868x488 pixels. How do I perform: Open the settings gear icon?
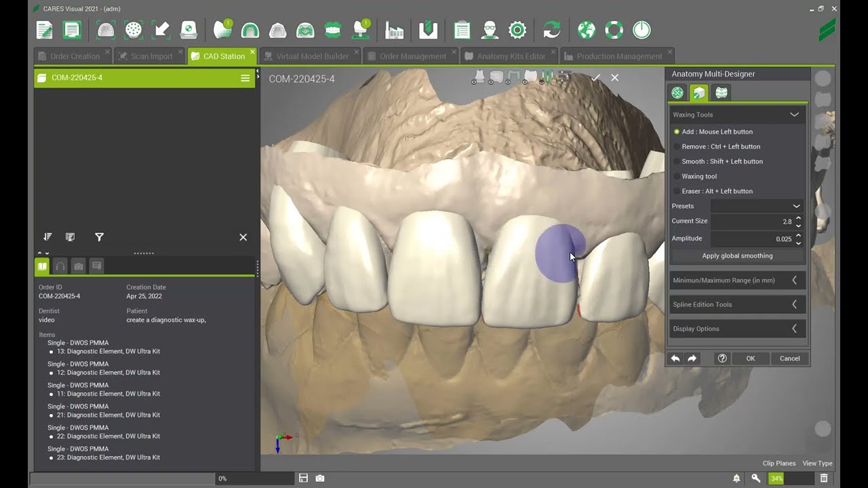[517, 30]
